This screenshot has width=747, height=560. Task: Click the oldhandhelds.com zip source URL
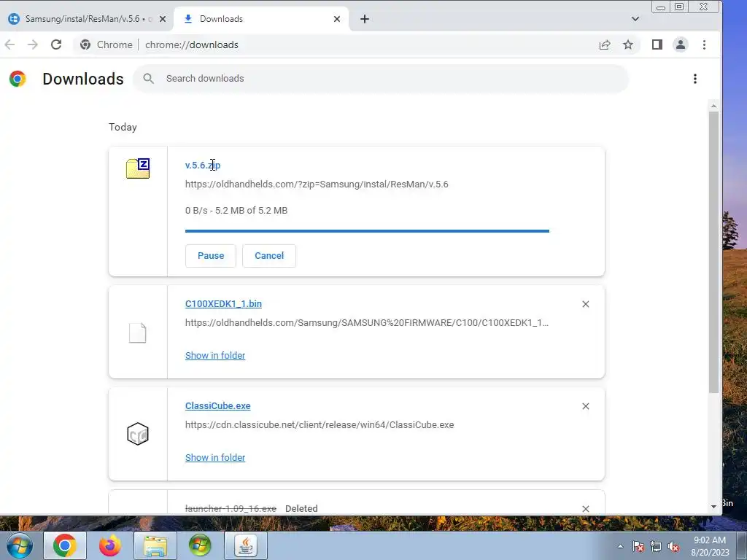[317, 184]
